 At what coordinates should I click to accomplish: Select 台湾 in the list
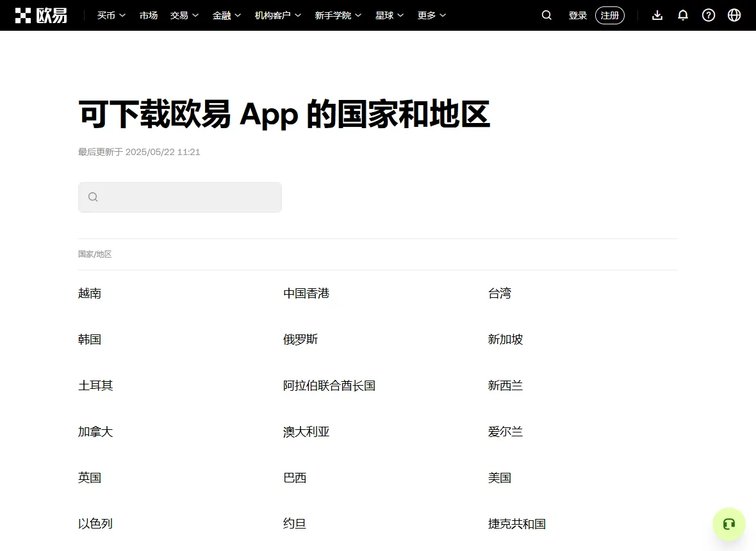pyautogui.click(x=500, y=293)
